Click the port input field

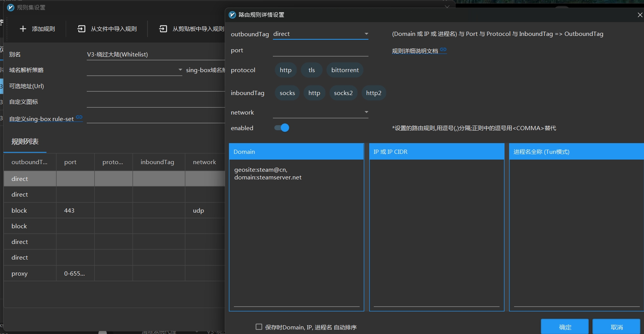click(320, 51)
